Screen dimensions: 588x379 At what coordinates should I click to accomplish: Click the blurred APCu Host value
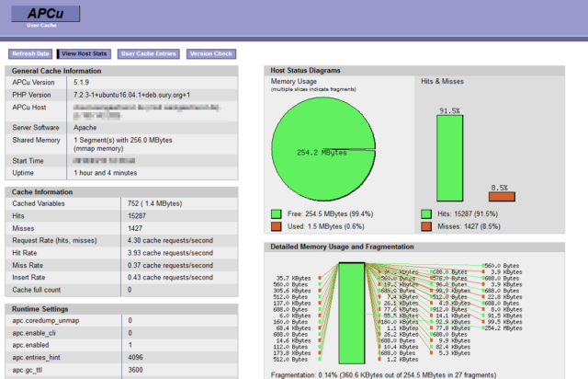pos(147,111)
